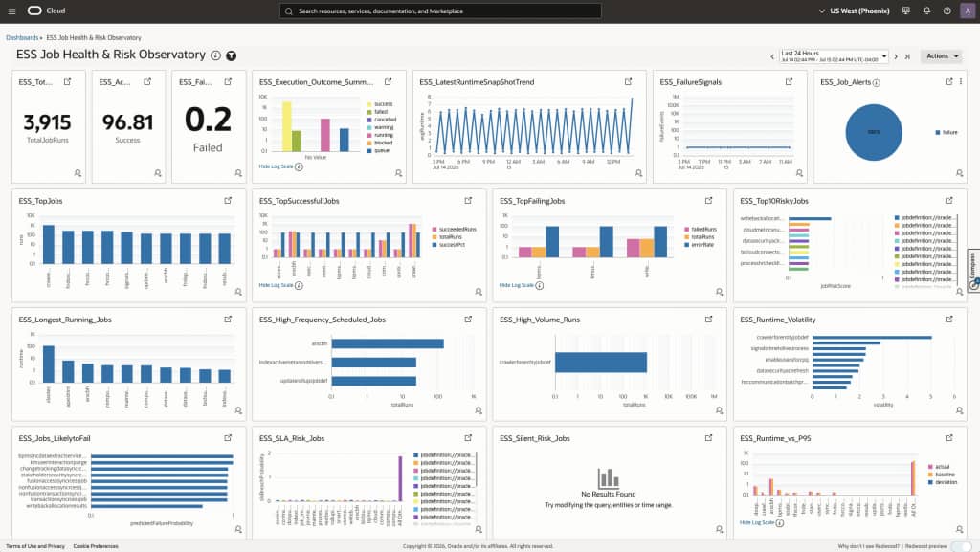This screenshot has width=980, height=552.
Task: Pop out the ESS_Runtime_vs_P95 widget
Action: coord(948,438)
